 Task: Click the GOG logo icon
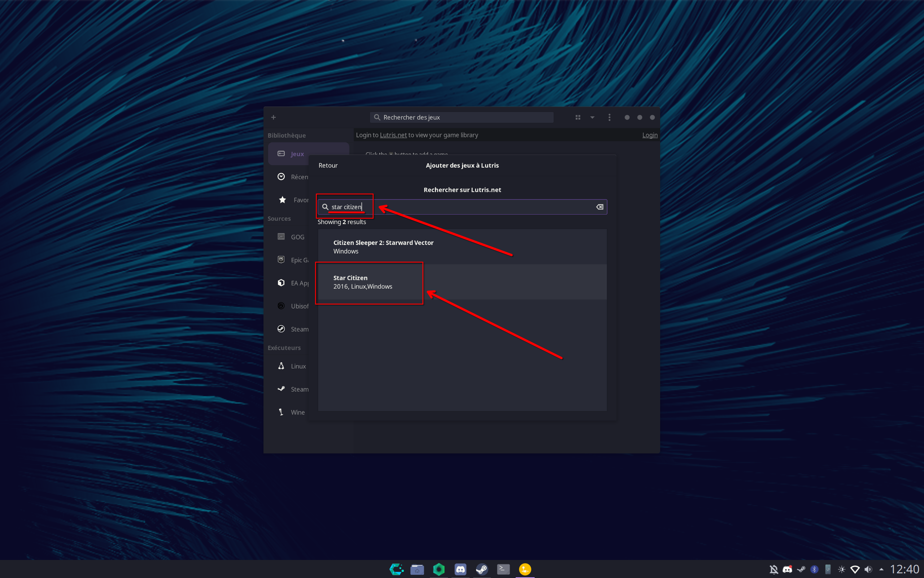pos(281,237)
